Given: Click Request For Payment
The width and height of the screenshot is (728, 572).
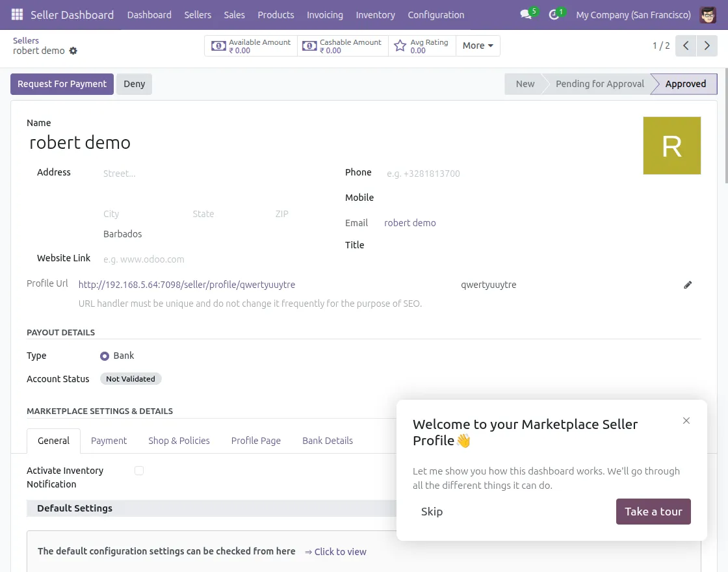Looking at the screenshot, I should (62, 84).
